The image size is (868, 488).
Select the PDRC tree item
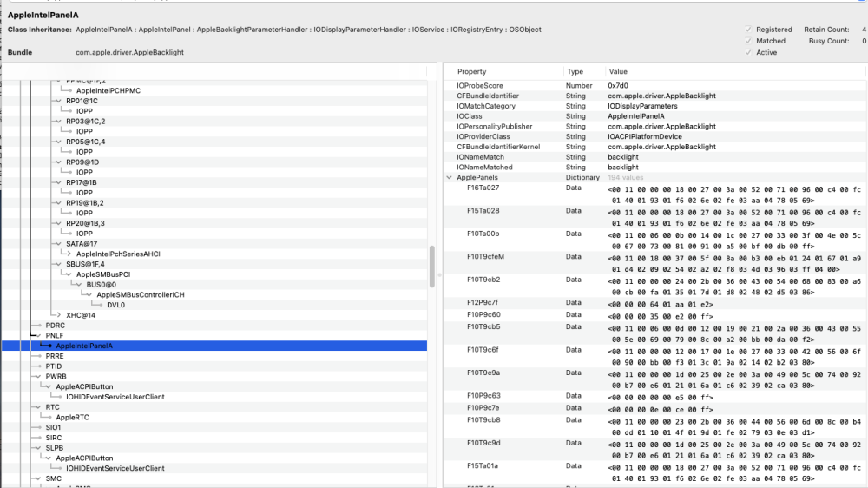(x=55, y=326)
